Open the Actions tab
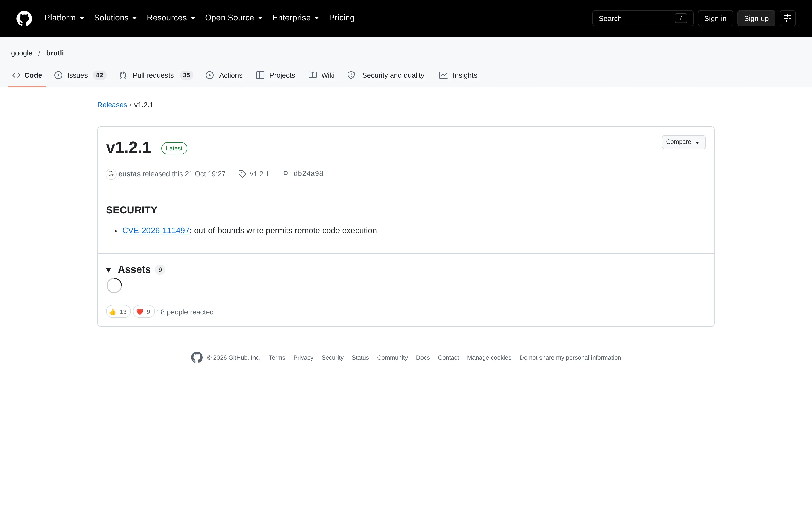812x508 pixels. coord(224,75)
